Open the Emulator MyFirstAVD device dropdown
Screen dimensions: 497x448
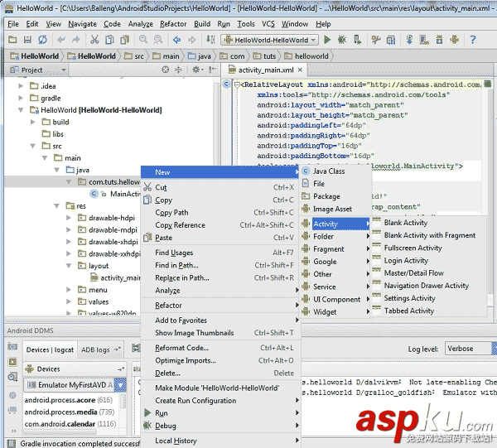(x=75, y=385)
